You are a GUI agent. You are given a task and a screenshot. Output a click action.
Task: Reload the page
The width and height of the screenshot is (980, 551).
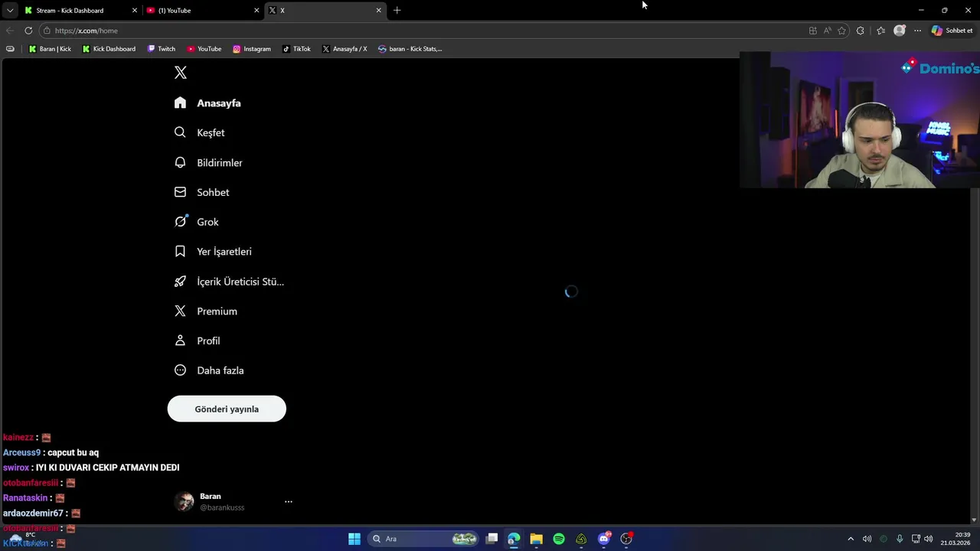tap(28, 31)
